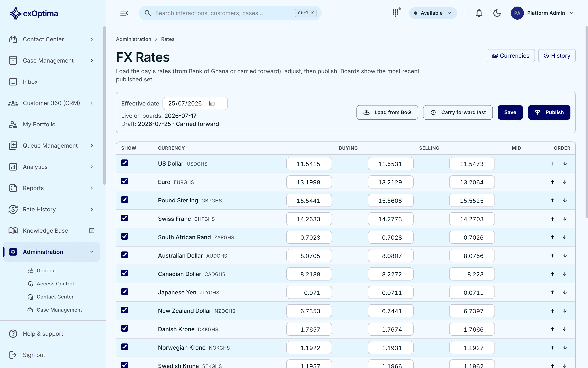Move Euro row down
This screenshot has width=588, height=368.
point(565,182)
